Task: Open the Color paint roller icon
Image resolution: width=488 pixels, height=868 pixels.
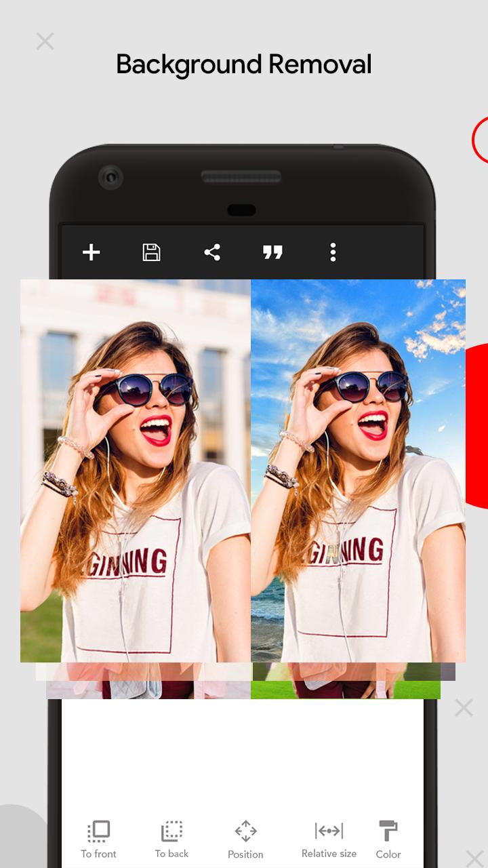Action: click(x=388, y=831)
